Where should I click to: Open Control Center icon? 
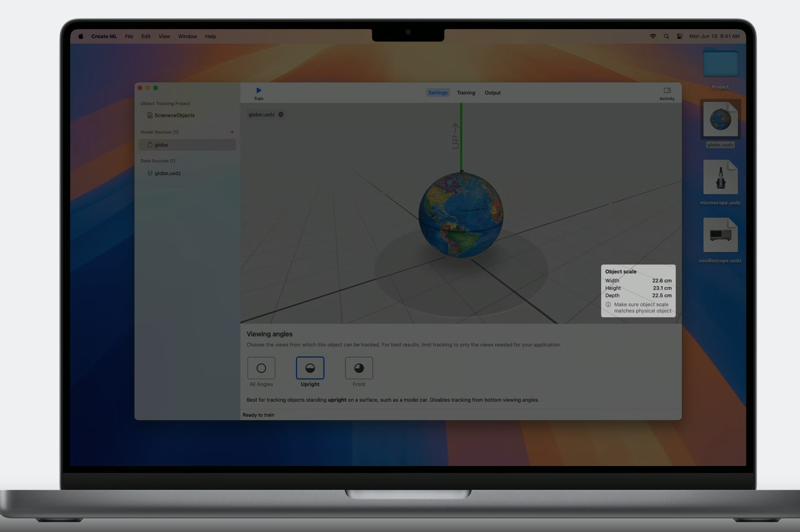pos(679,36)
